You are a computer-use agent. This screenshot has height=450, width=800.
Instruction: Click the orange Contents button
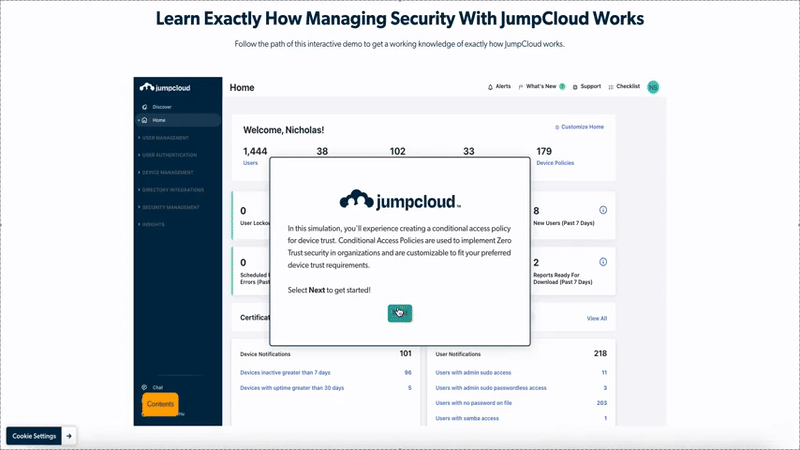[x=160, y=404]
